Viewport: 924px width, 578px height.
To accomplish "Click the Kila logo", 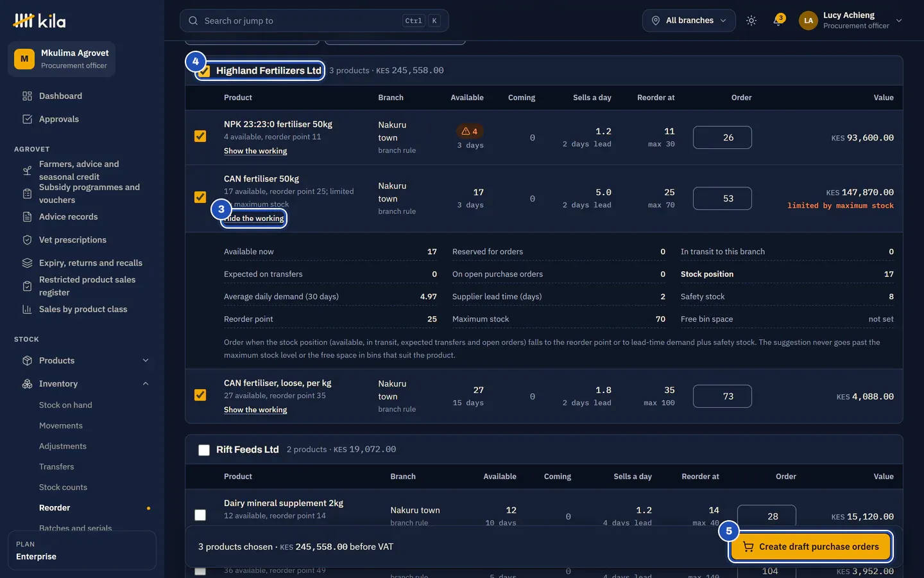I will click(39, 21).
